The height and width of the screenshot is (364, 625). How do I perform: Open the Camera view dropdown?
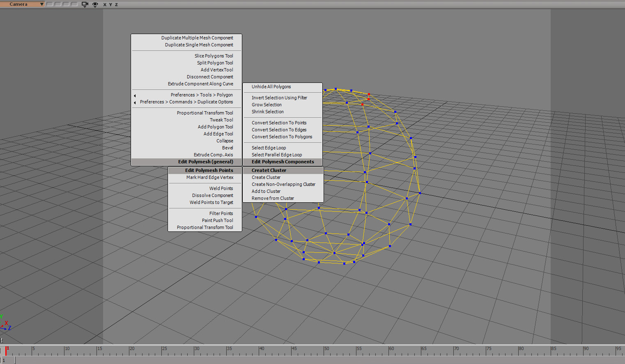coord(23,4)
